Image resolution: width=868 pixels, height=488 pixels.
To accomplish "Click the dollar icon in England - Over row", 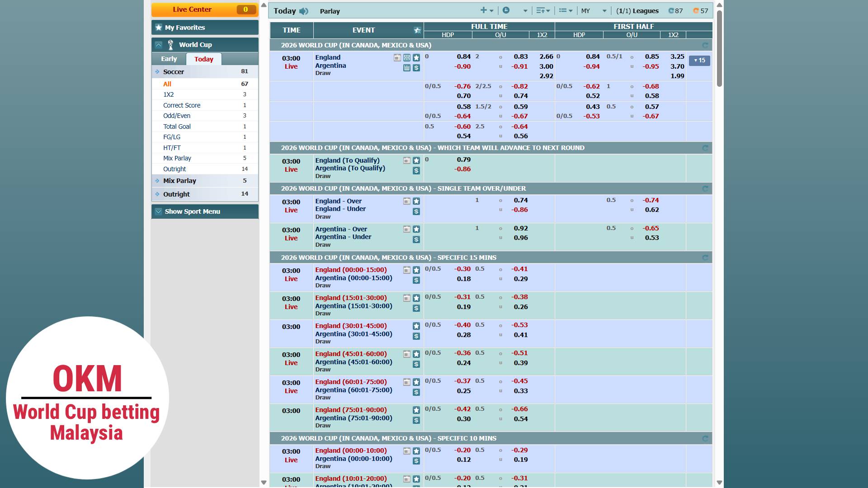I will (x=416, y=211).
